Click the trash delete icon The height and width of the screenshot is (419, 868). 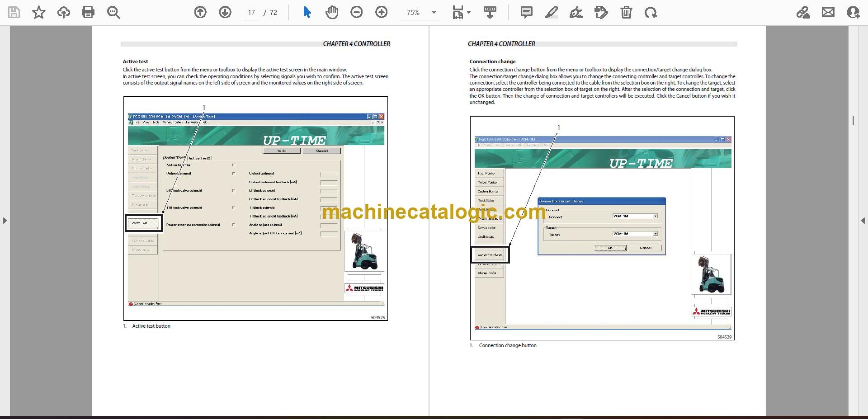[x=626, y=12]
